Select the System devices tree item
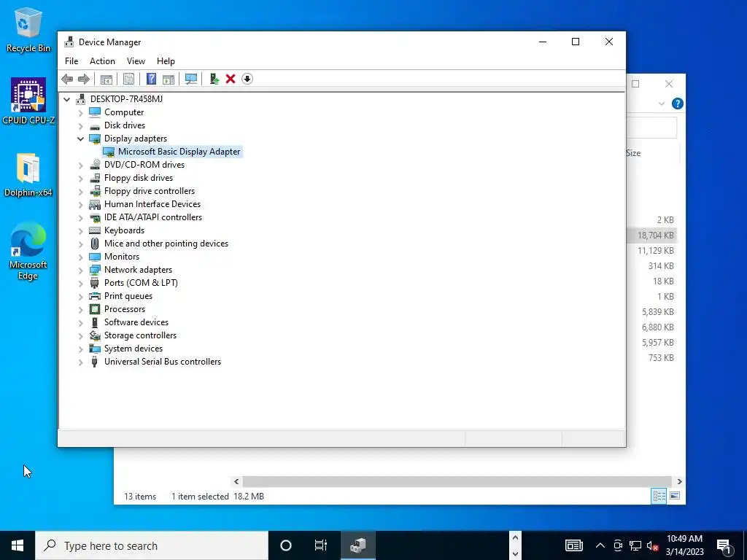747x560 pixels. point(133,349)
